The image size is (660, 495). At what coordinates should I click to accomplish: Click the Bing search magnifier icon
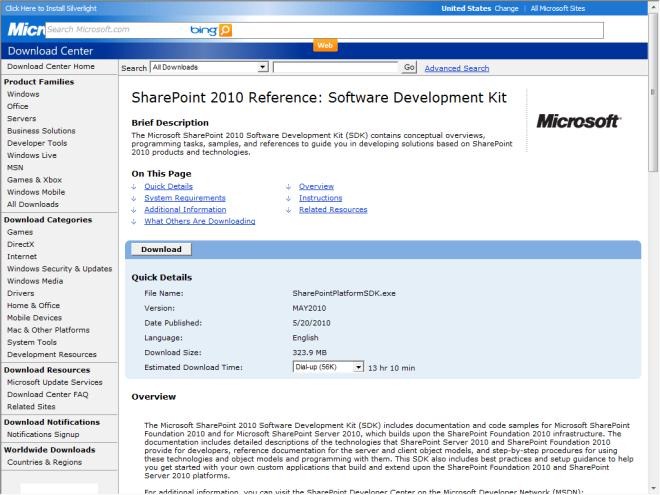pos(225,30)
